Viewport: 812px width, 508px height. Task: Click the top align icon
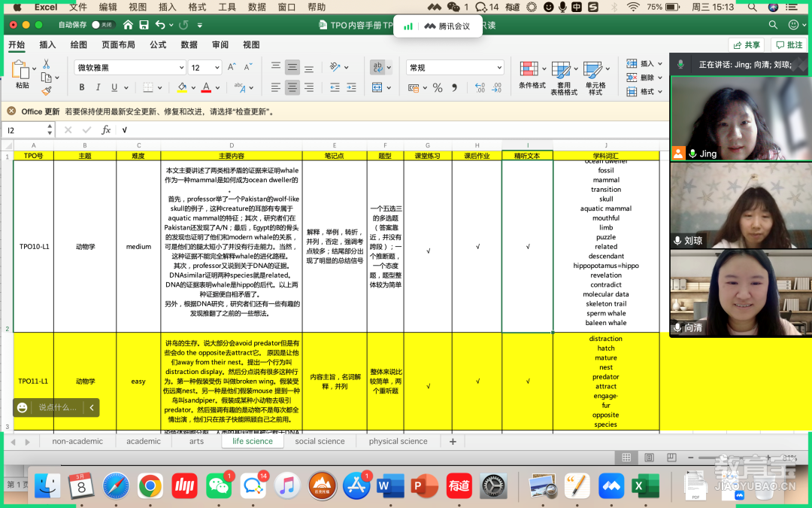point(276,67)
